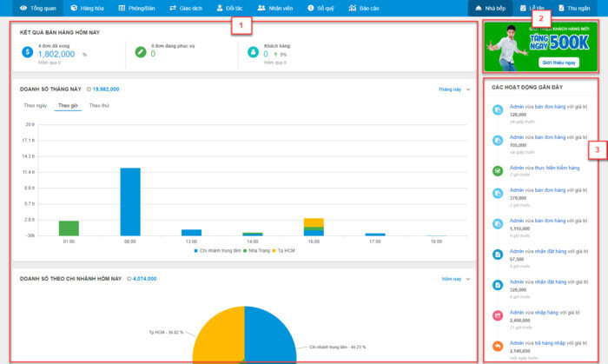Click the blue dollar revenue icon
608x364 pixels.
tap(28, 52)
